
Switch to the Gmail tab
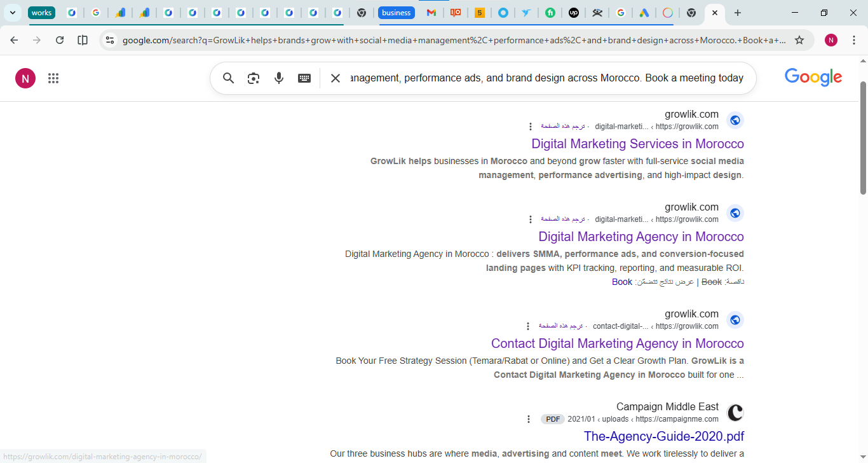click(431, 13)
